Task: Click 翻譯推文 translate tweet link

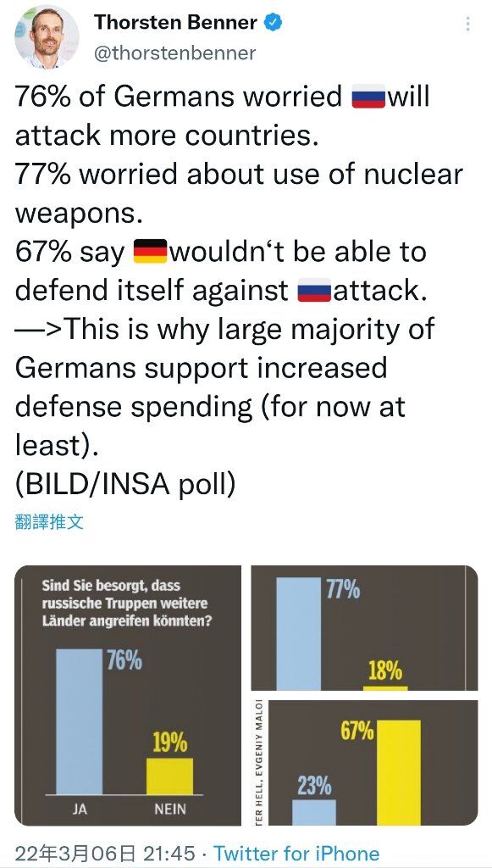Action: coord(49,521)
